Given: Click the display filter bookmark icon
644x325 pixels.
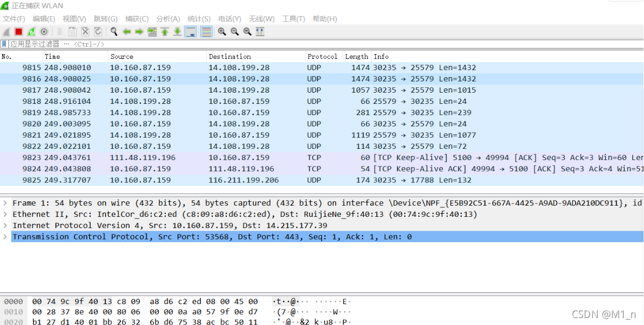Looking at the screenshot, I should coord(4,44).
